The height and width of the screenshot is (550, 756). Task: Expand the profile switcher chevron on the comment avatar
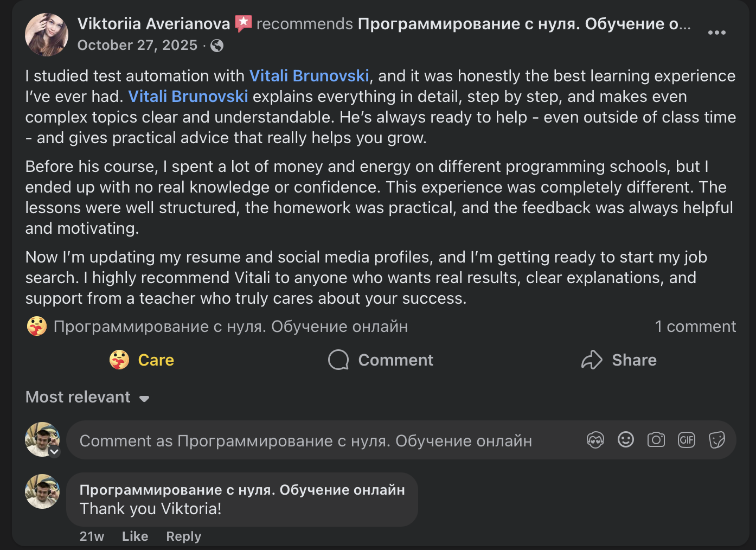click(54, 451)
